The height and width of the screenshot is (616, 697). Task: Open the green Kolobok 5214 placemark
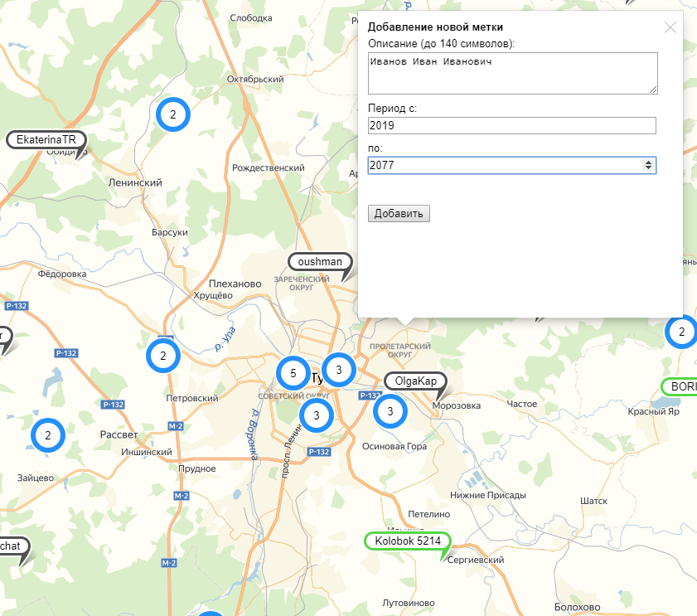[x=407, y=541]
